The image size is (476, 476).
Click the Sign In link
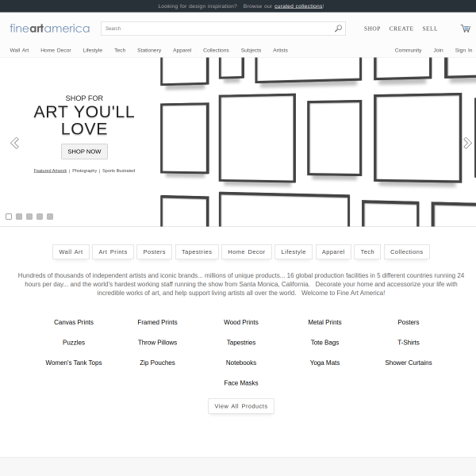point(463,51)
